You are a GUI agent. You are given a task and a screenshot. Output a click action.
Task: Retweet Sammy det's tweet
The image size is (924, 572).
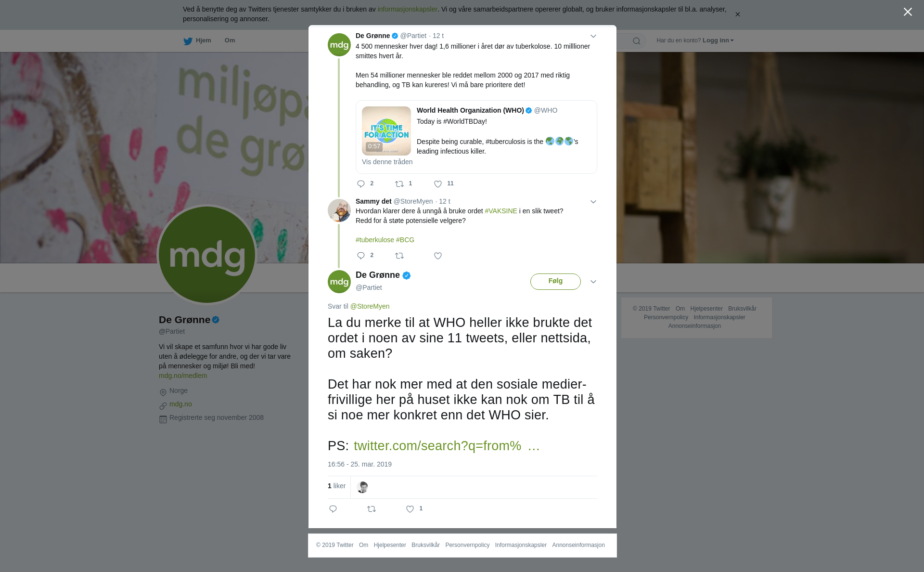(399, 256)
